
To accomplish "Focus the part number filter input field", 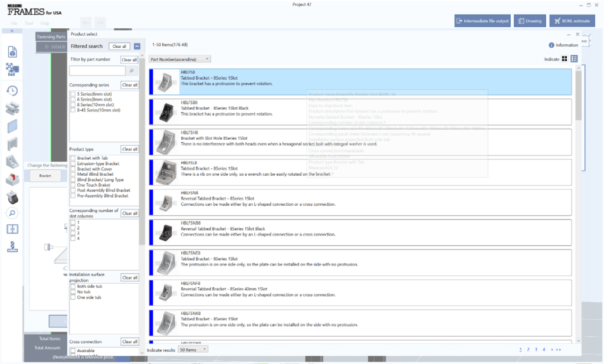I will [x=97, y=71].
